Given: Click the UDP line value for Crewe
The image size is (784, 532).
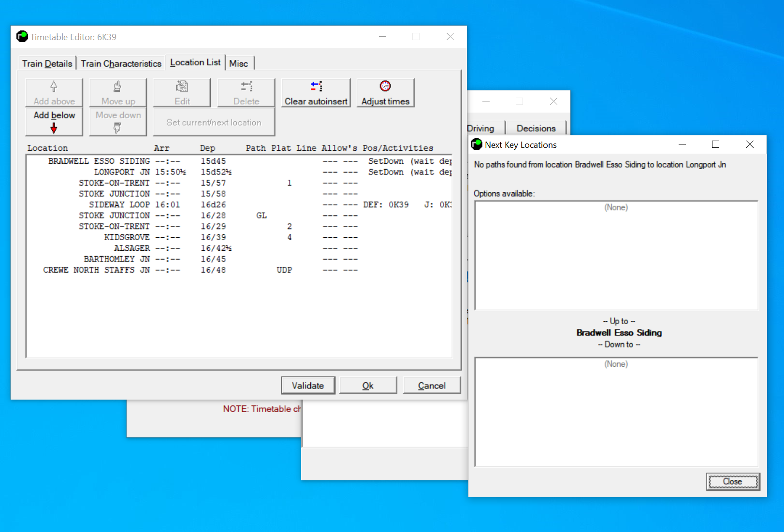Looking at the screenshot, I should pos(284,270).
